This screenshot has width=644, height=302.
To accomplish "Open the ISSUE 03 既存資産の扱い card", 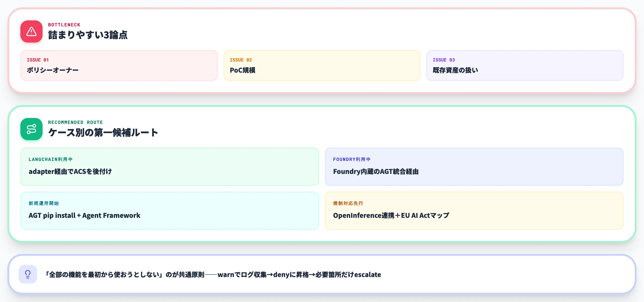I will tap(525, 65).
